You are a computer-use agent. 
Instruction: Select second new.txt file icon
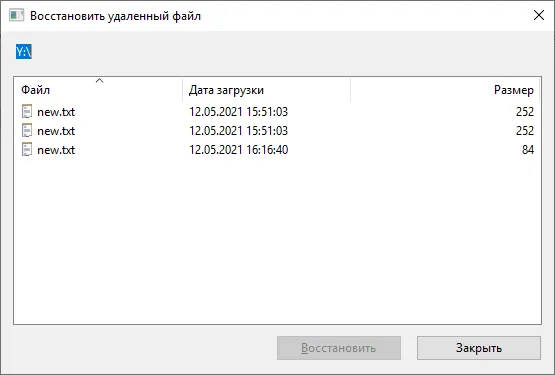[x=27, y=130]
